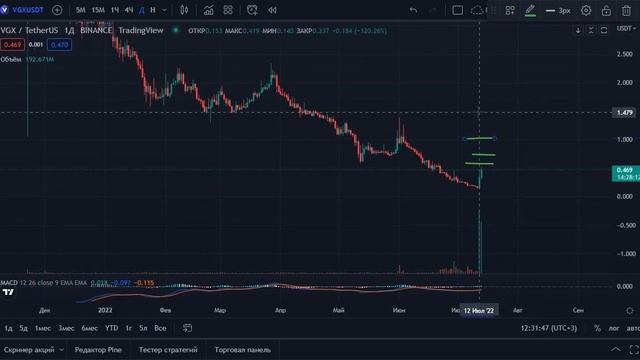The height and width of the screenshot is (360, 640).
Task: Select the top green horizontal line drawing
Action: [x=480, y=139]
